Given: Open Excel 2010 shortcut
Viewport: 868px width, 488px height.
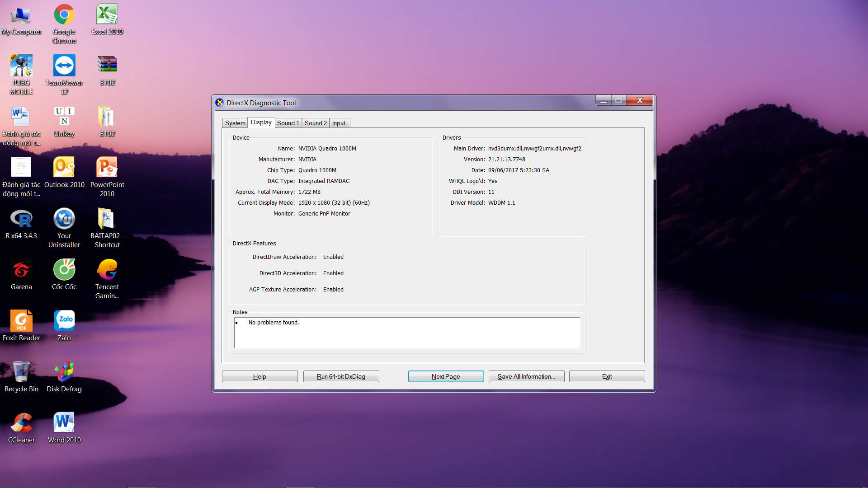Looking at the screenshot, I should pyautogui.click(x=107, y=20).
